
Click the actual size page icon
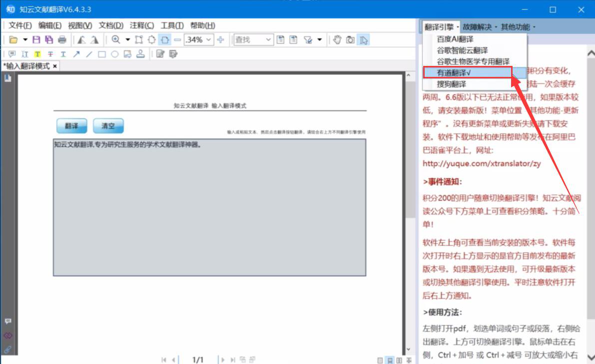[139, 40]
